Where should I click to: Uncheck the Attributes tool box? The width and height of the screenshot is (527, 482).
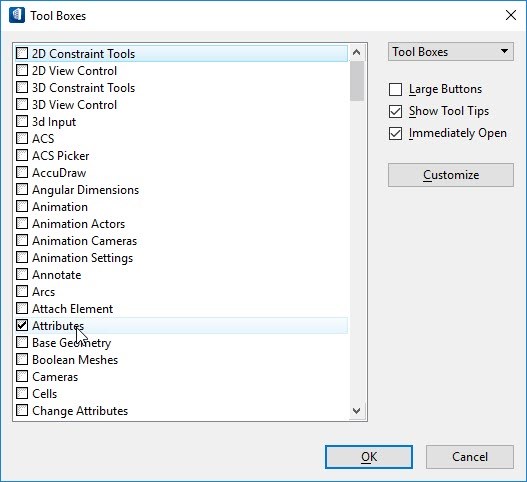click(x=22, y=325)
